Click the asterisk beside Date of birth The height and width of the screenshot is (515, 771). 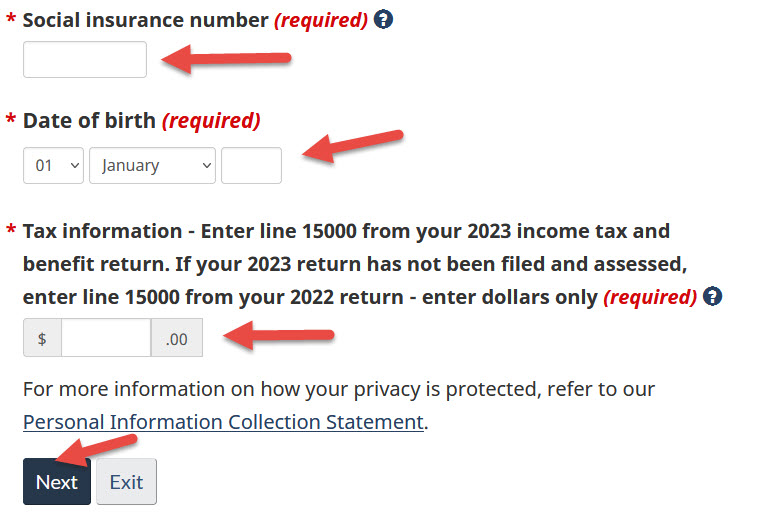[x=11, y=122]
